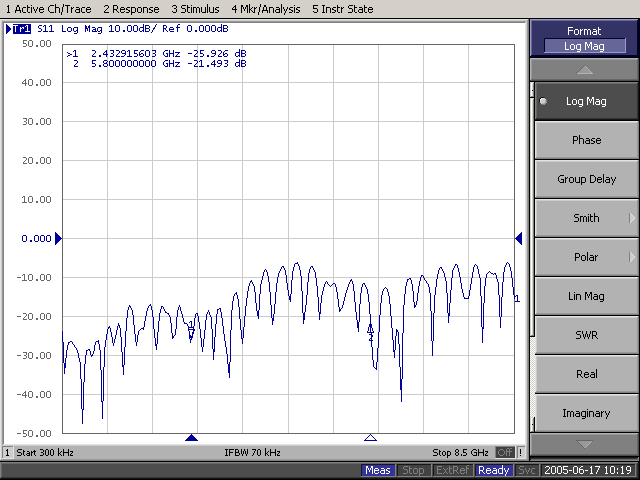Toggle the Off indicator beside Stop 8.5 GHz
640x480 pixels.
click(506, 453)
